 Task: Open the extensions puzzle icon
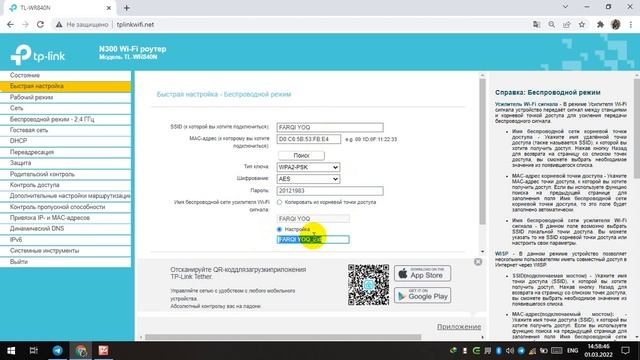click(x=600, y=24)
